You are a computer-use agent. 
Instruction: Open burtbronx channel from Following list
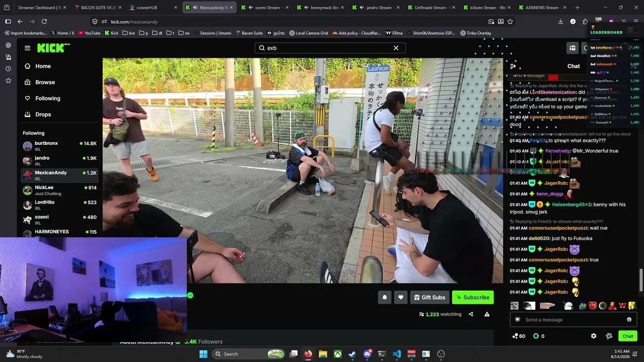pyautogui.click(x=60, y=146)
